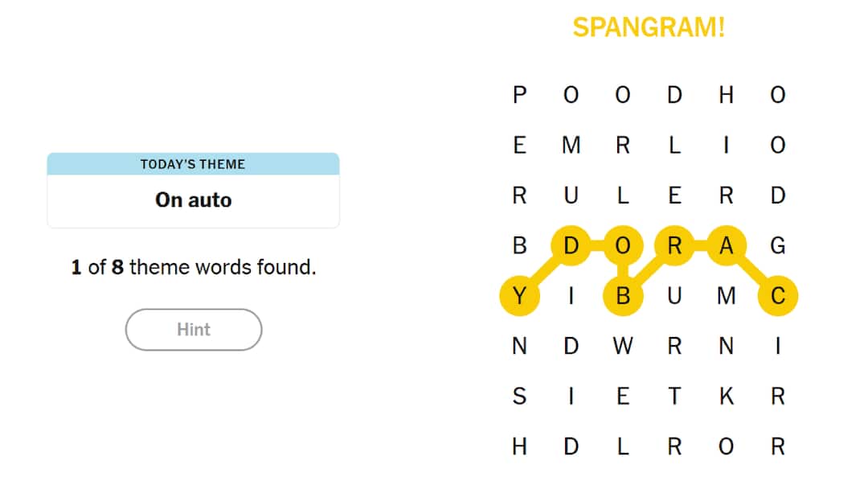Click the On auto theme title
Screen dimensions: 868x489
pyautogui.click(x=193, y=200)
